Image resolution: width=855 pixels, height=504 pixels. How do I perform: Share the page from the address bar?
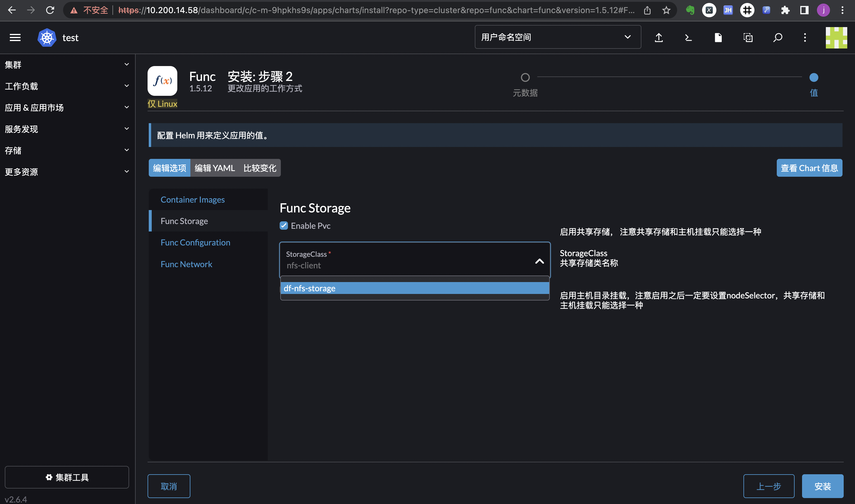(647, 10)
